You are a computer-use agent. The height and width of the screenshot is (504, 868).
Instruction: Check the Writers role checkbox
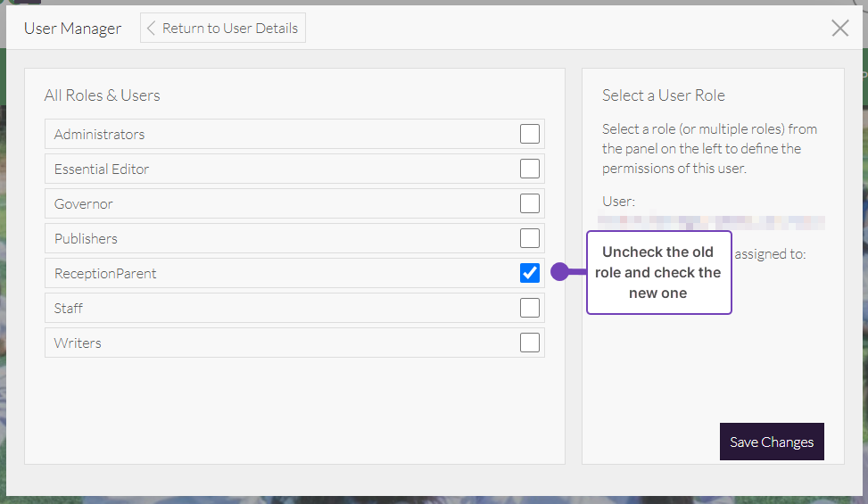(530, 343)
